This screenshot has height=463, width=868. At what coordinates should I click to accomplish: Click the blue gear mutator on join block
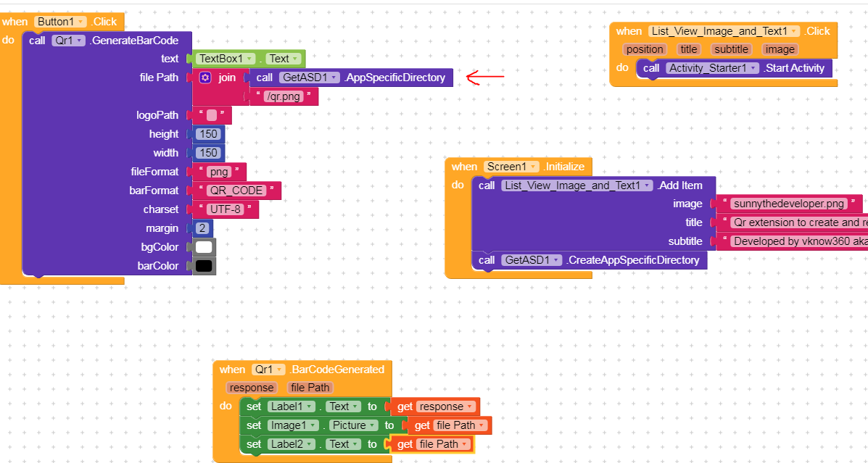coord(205,78)
